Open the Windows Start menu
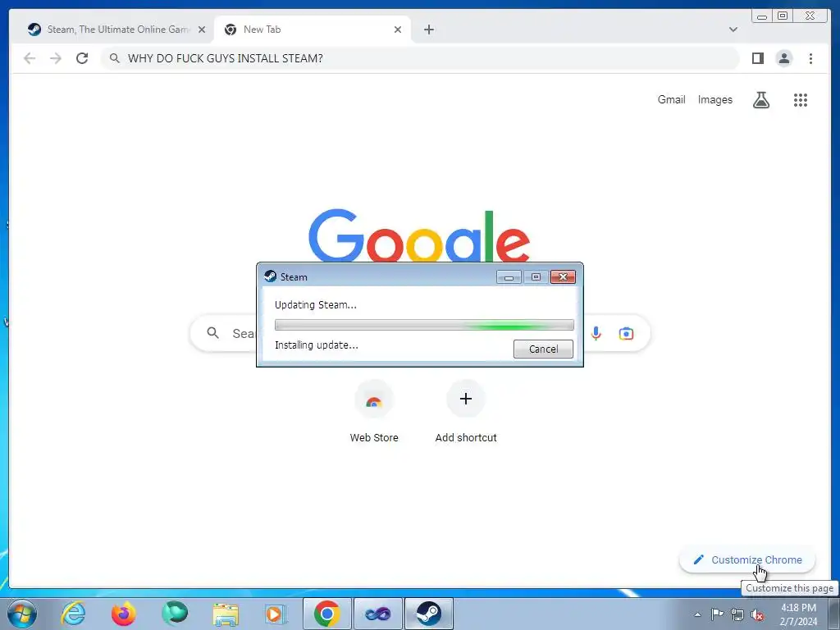The height and width of the screenshot is (630, 840). tap(22, 614)
